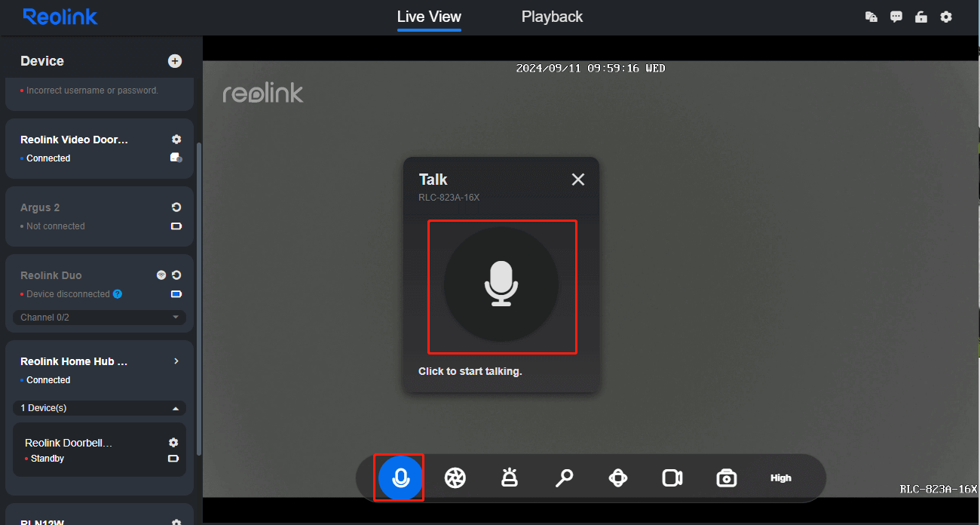The image size is (980, 525).
Task: Activate the magnifier zoom tool
Action: 564,477
